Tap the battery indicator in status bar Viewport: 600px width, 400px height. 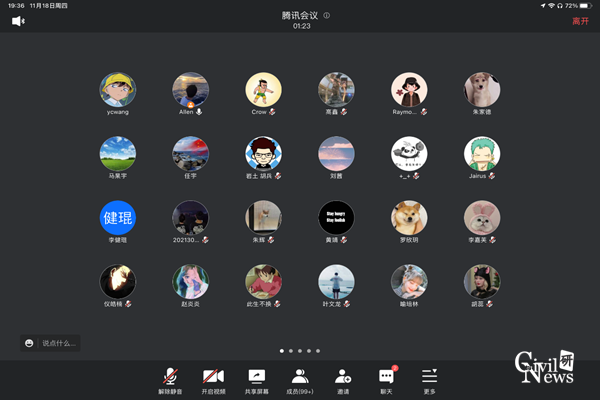click(586, 5)
